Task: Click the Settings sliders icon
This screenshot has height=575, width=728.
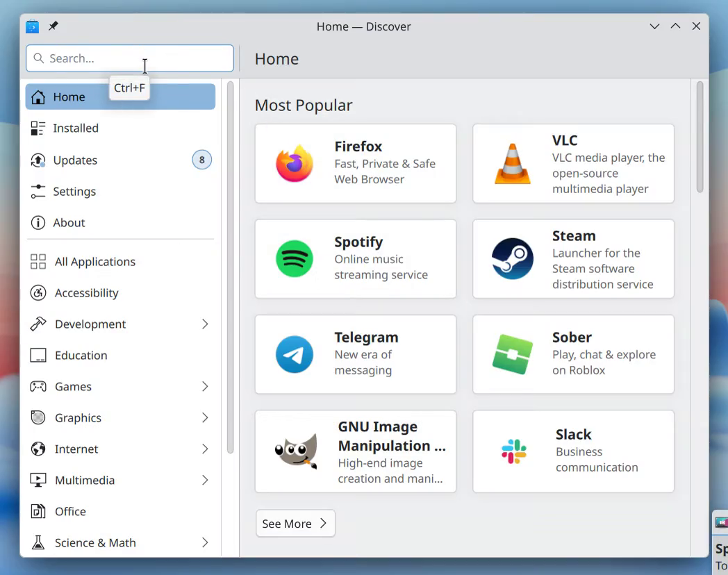Action: (x=38, y=191)
